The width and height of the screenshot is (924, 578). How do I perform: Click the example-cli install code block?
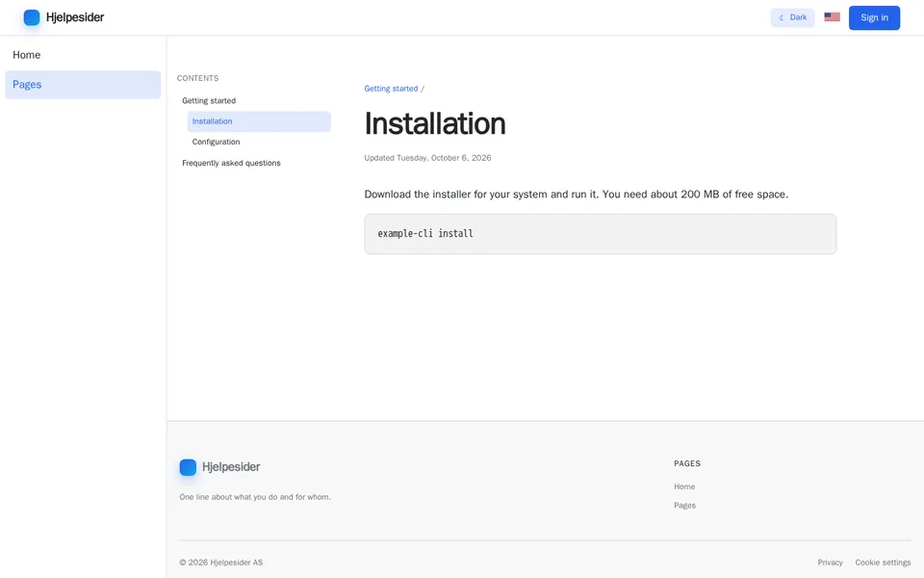pyautogui.click(x=600, y=234)
